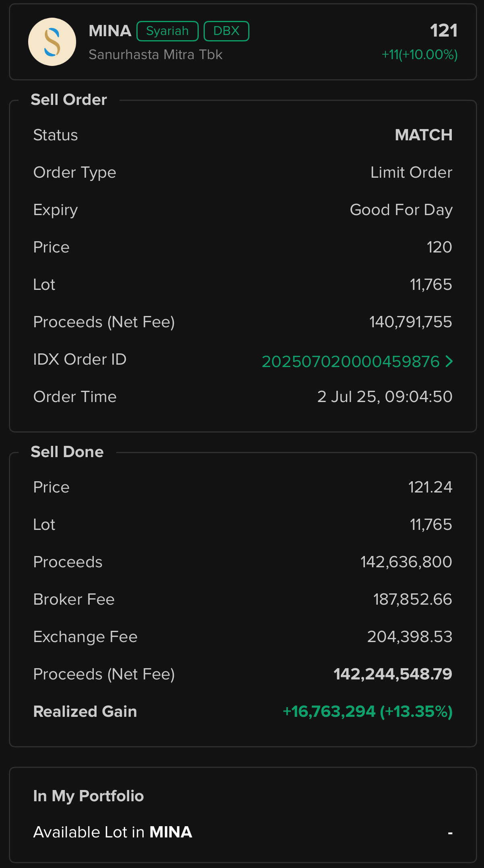Tap the MATCH status value
This screenshot has height=868, width=484.
pyautogui.click(x=424, y=135)
